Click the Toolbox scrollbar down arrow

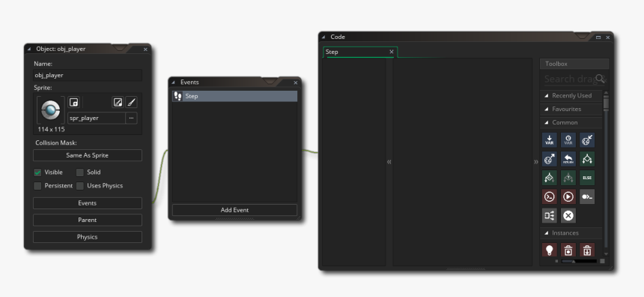coord(606,254)
